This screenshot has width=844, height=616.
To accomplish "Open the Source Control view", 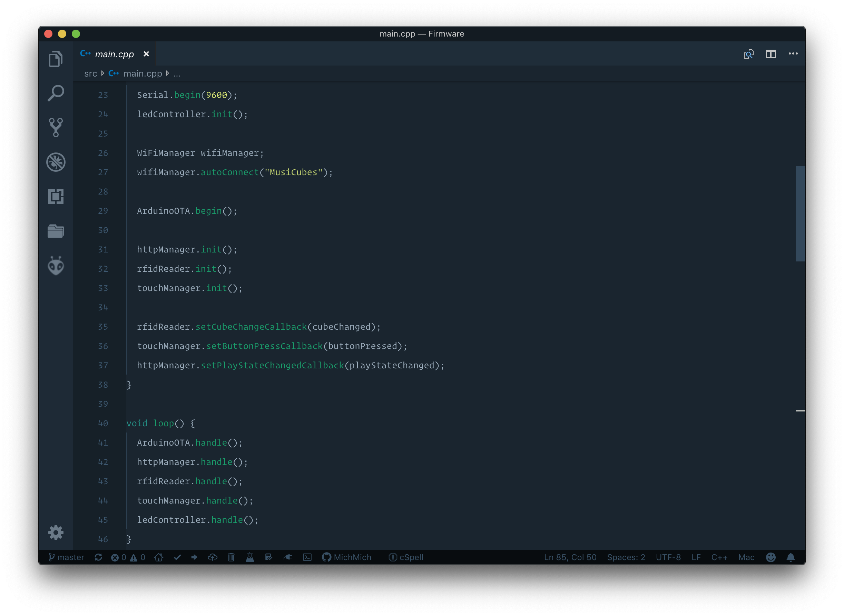I will click(56, 128).
